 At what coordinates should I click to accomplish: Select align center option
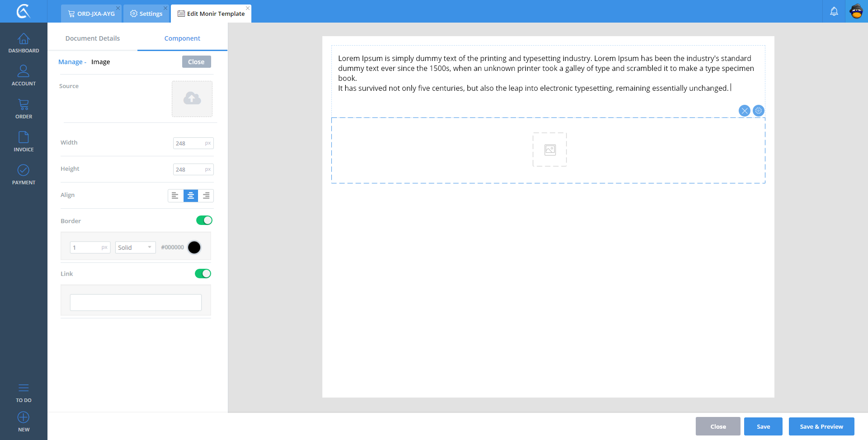pos(191,196)
